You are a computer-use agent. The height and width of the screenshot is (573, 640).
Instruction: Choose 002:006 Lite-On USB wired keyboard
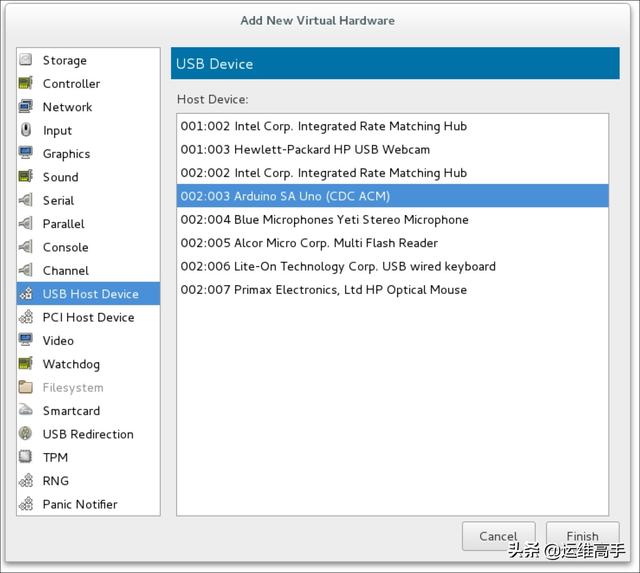click(392, 266)
